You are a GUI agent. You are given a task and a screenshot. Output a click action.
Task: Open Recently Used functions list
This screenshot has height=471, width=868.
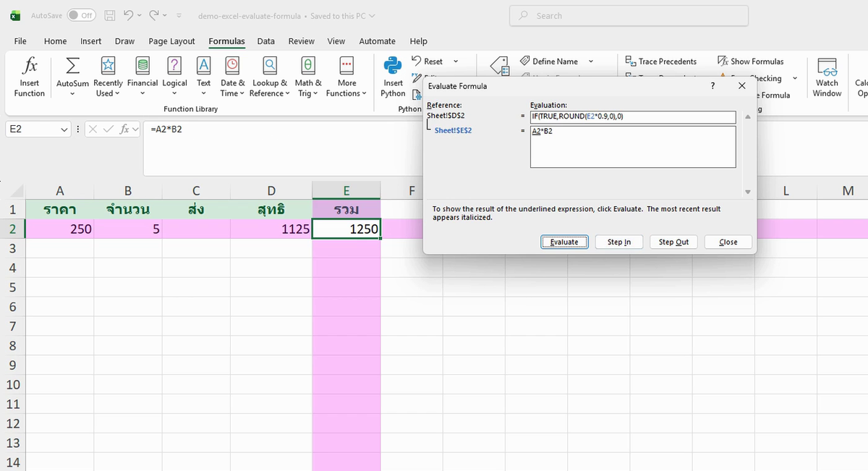(108, 77)
